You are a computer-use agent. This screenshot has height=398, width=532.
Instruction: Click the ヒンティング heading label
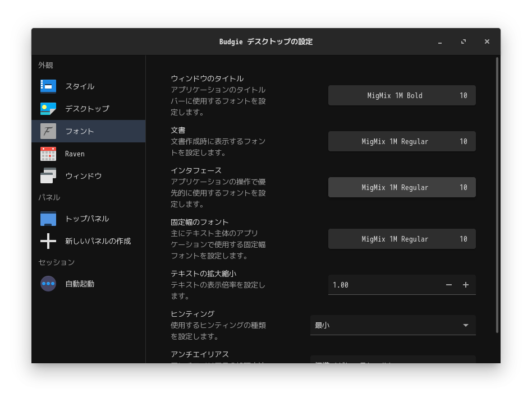[192, 314]
